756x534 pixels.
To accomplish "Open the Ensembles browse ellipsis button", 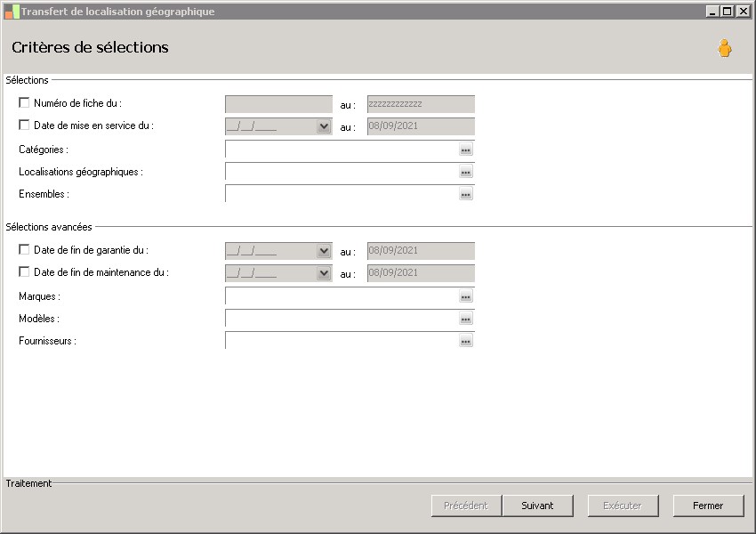I will coord(465,194).
